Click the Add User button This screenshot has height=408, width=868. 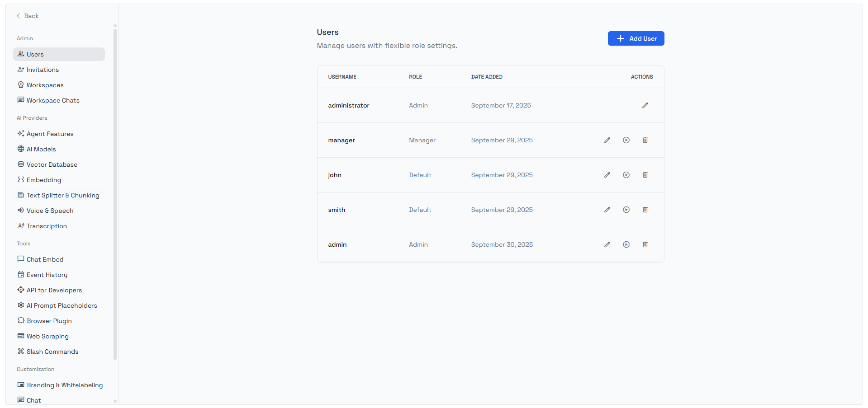[x=636, y=38]
